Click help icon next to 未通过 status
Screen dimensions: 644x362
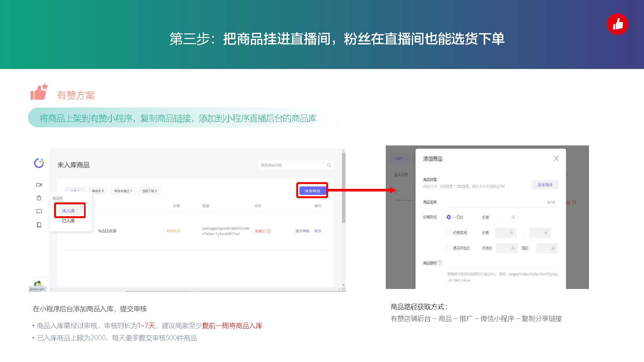(269, 231)
